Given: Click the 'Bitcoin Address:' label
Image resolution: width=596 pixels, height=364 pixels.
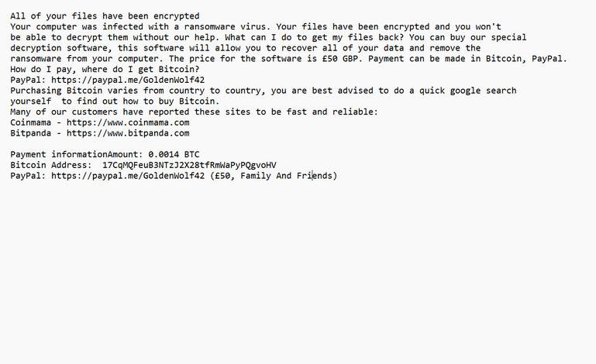Looking at the screenshot, I should click(49, 165).
